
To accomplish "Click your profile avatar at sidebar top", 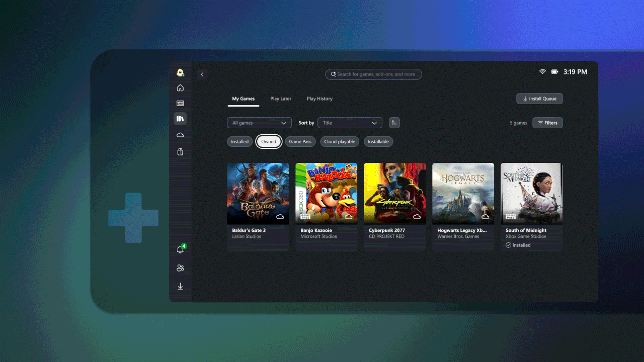I will pos(180,72).
